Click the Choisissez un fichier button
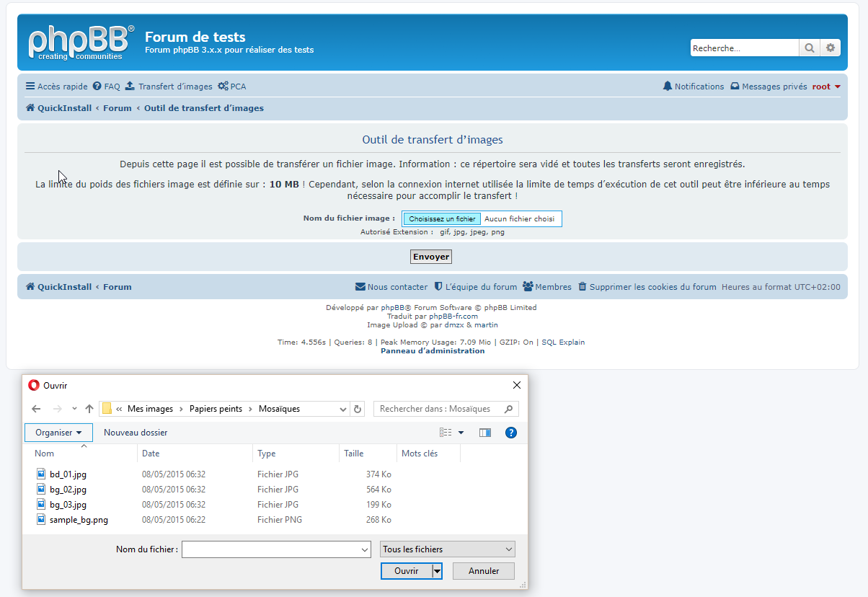868x597 pixels. [x=442, y=219]
